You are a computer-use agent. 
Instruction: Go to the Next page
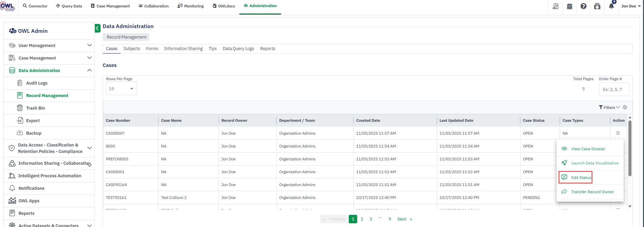point(405,219)
